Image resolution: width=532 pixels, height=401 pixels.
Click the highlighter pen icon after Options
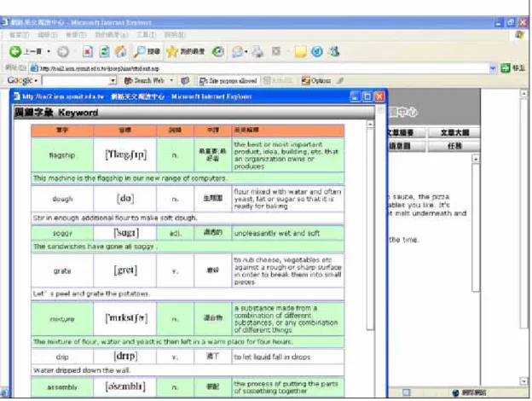tap(340, 80)
